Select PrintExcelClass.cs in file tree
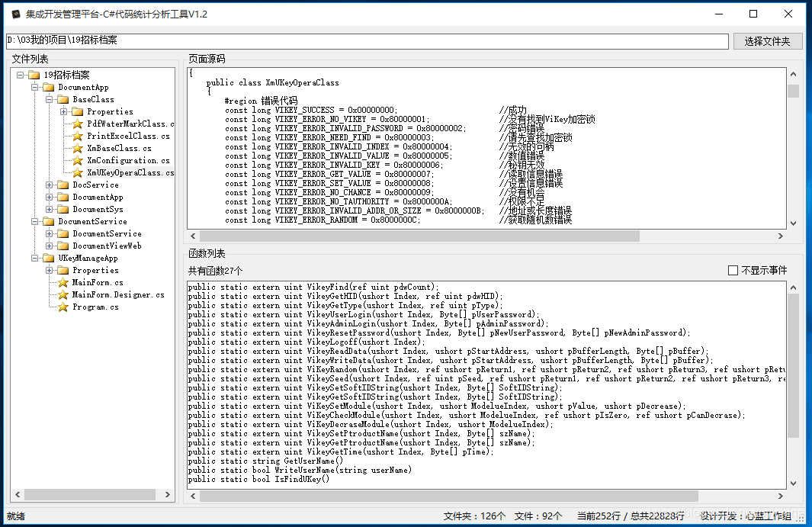Image resolution: width=812 pixels, height=527 pixels. pos(128,136)
